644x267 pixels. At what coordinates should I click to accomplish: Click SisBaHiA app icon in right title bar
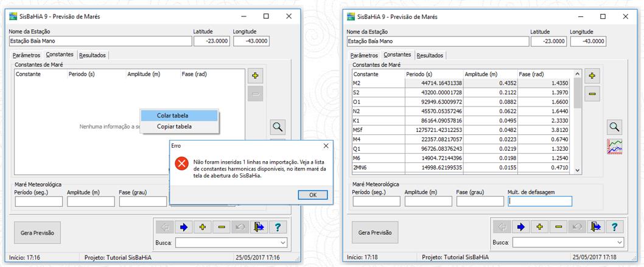pyautogui.click(x=351, y=16)
